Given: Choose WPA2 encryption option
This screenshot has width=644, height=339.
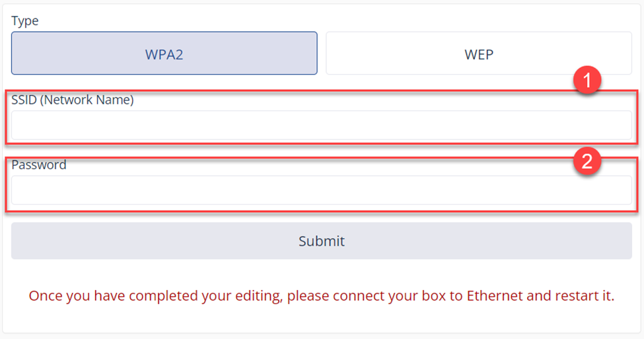Looking at the screenshot, I should coord(164,54).
